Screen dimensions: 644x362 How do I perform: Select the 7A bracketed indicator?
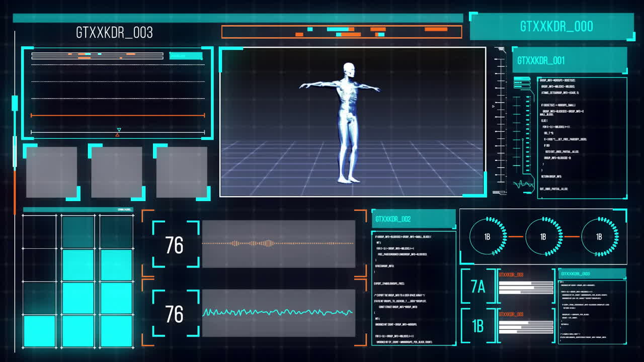478,287
